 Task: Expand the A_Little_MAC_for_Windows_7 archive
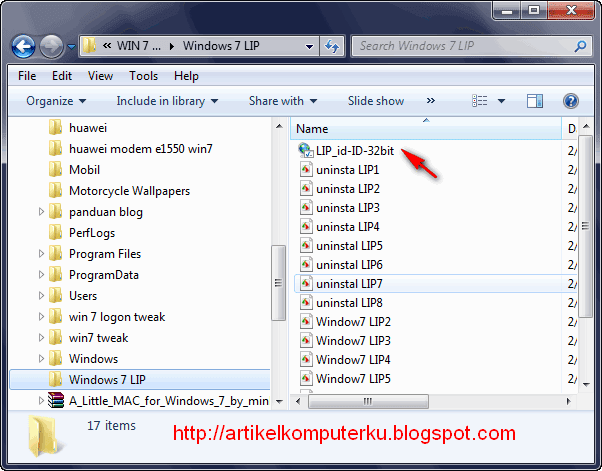41,400
